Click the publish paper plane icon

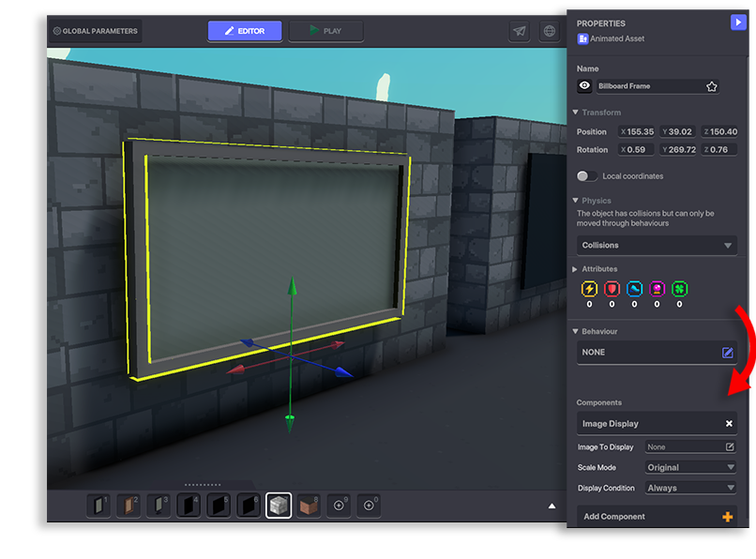tap(519, 31)
